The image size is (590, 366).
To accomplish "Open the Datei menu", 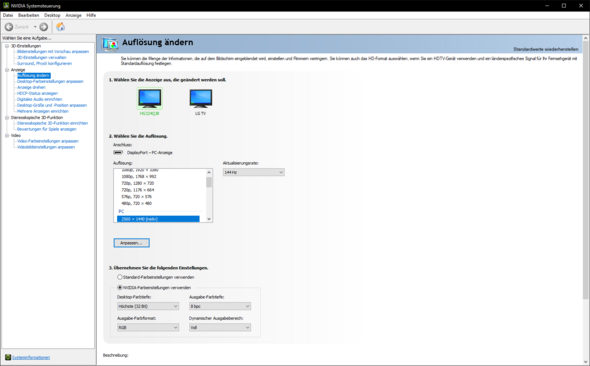I will tap(8, 15).
